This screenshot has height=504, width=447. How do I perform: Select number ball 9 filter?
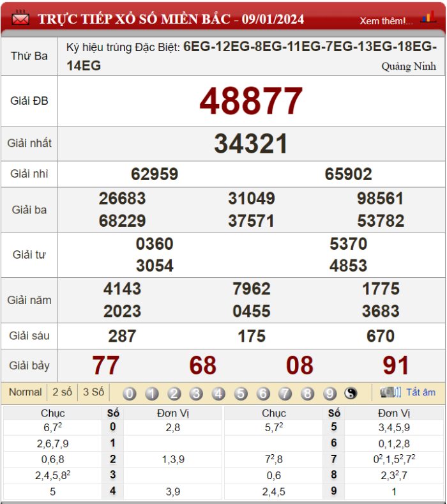pyautogui.click(x=330, y=393)
